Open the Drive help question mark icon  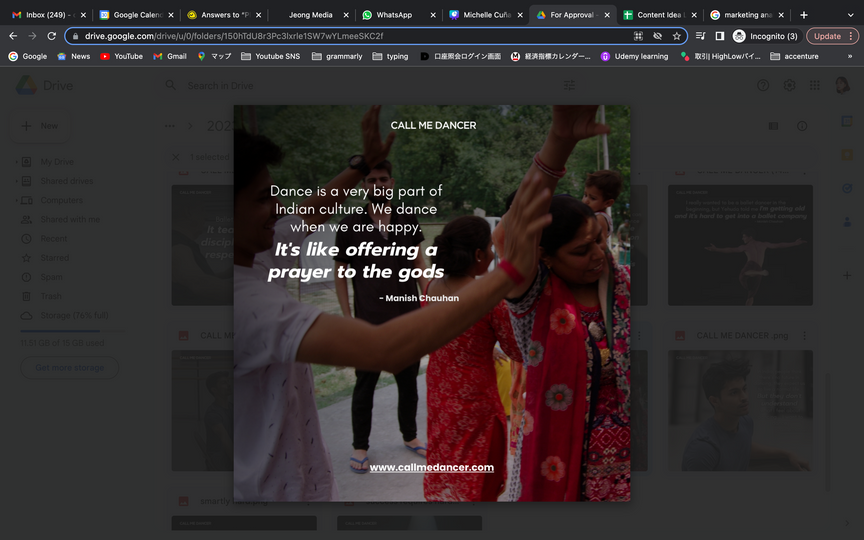tap(763, 85)
